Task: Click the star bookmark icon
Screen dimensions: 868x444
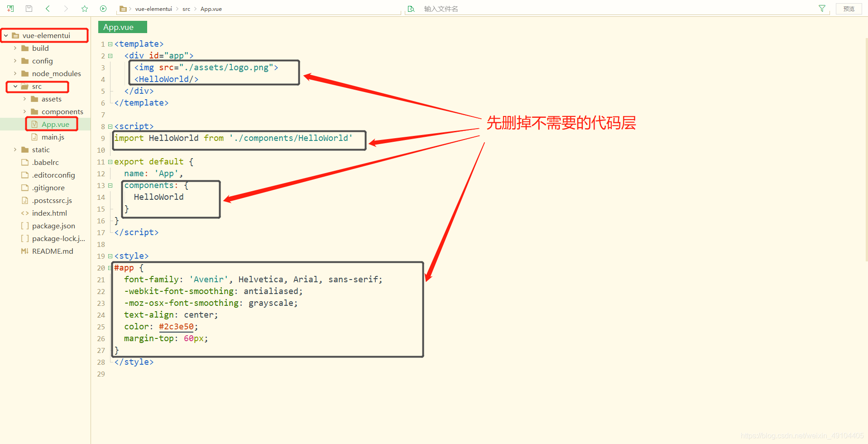Action: pos(85,9)
